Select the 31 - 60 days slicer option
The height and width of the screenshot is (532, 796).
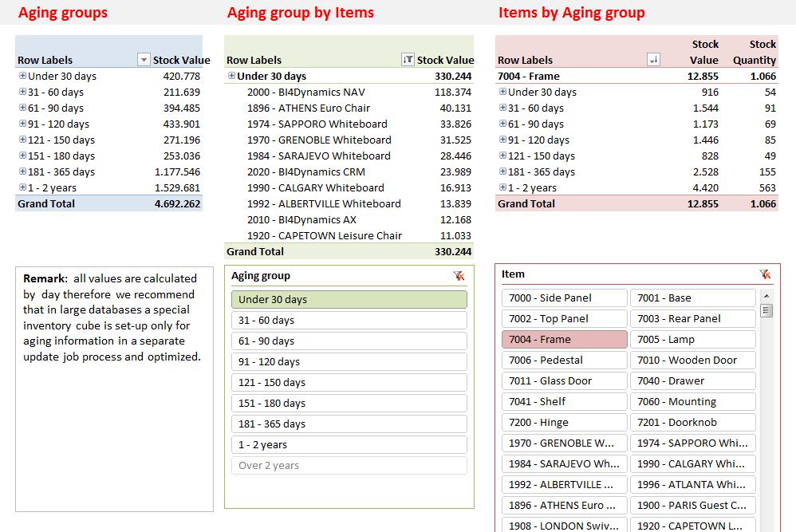coord(349,320)
